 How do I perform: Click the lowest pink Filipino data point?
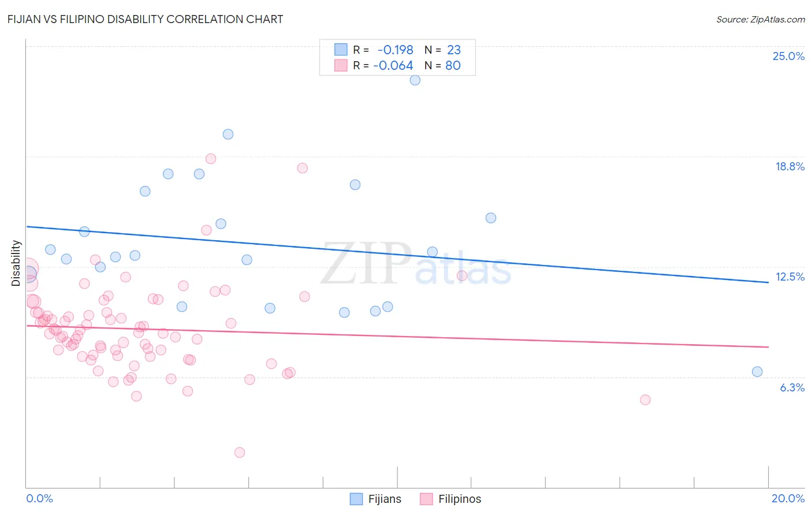coord(240,453)
